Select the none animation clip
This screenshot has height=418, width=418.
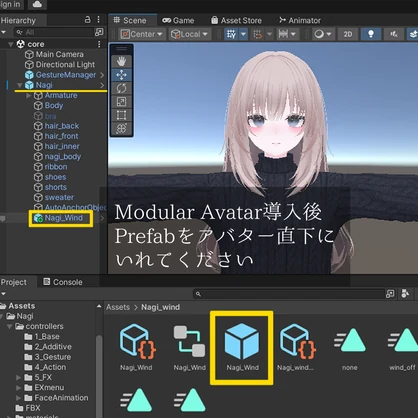349,348
